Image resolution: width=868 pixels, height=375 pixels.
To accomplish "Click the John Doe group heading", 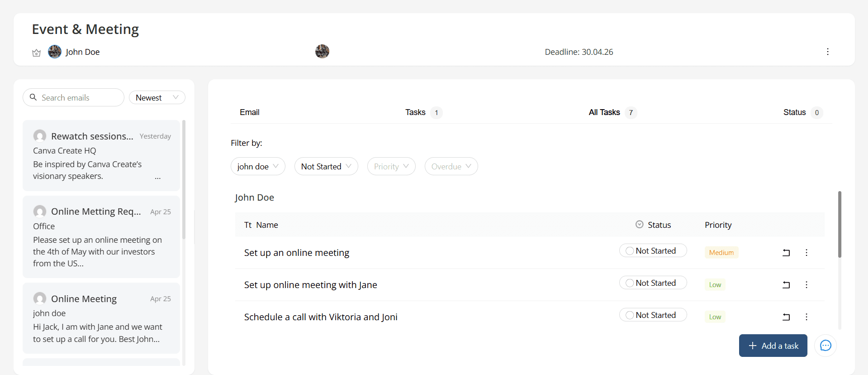I will coord(254,197).
